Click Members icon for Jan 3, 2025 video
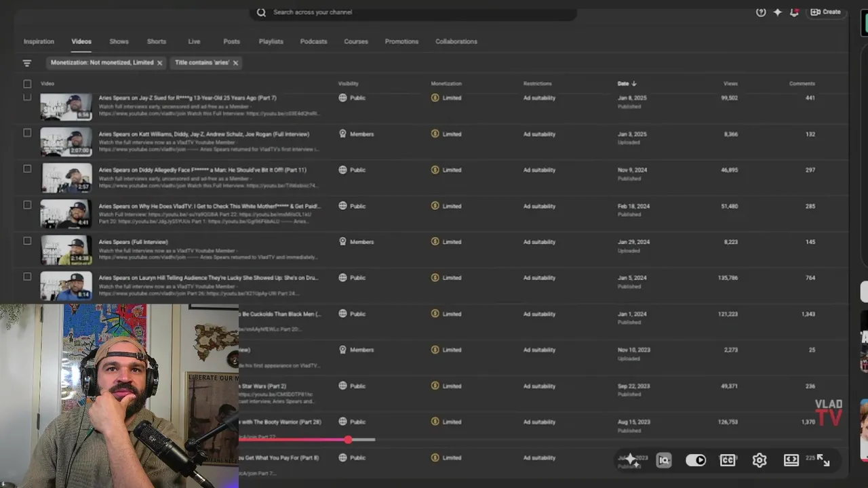This screenshot has width=868, height=488. pyautogui.click(x=342, y=134)
